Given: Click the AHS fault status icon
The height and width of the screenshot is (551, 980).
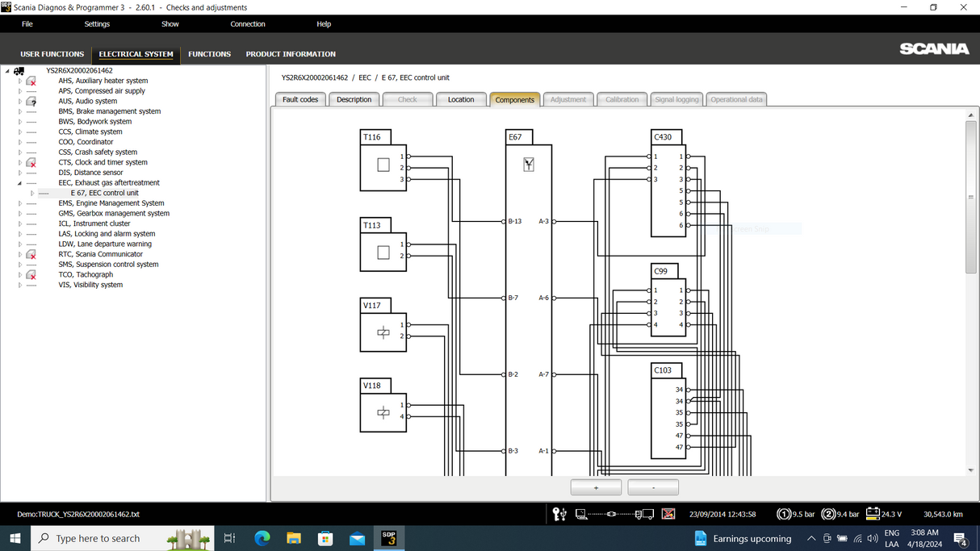Looking at the screenshot, I should [31, 81].
